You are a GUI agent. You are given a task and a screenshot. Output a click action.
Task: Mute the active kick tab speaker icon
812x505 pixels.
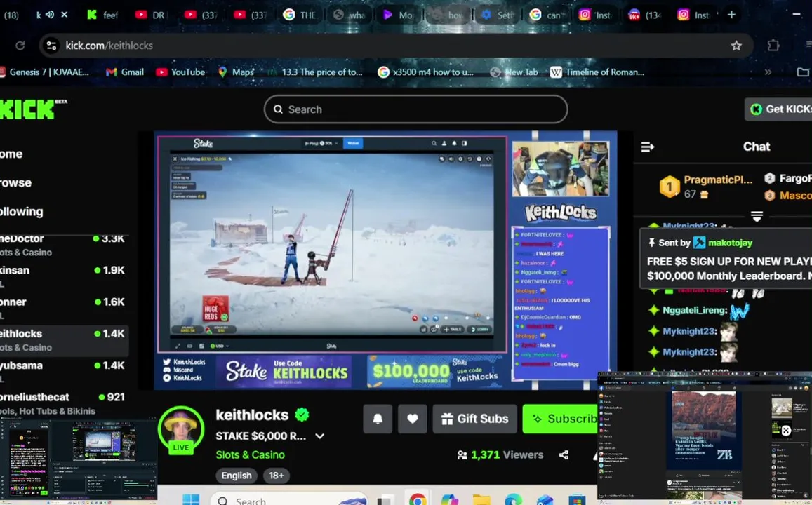(x=50, y=15)
